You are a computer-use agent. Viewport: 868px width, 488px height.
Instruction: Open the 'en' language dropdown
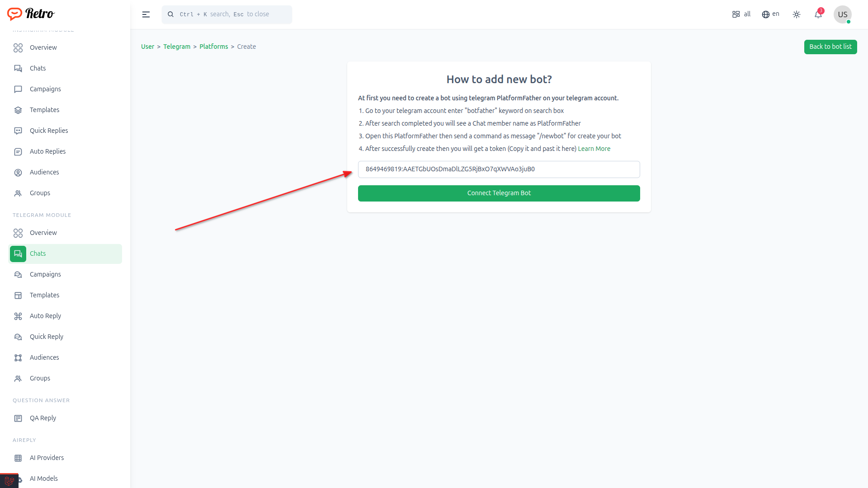click(x=770, y=14)
